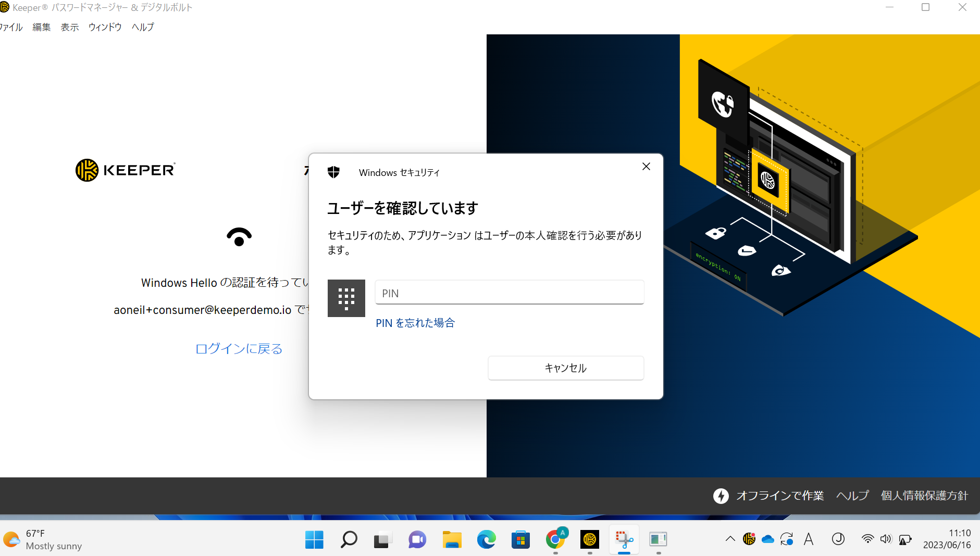The width and height of the screenshot is (980, 556).
Task: Click the PIN を忘れた場合 link
Action: point(415,323)
